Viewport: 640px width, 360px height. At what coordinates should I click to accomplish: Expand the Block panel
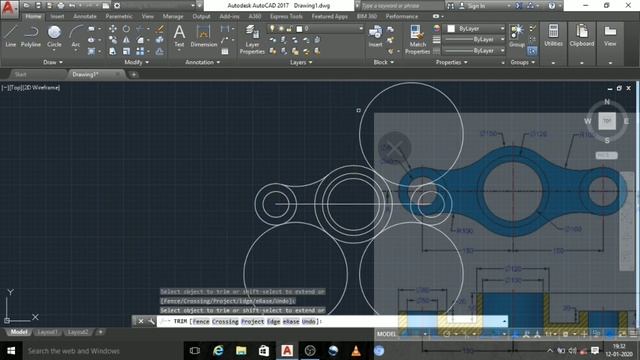384,62
